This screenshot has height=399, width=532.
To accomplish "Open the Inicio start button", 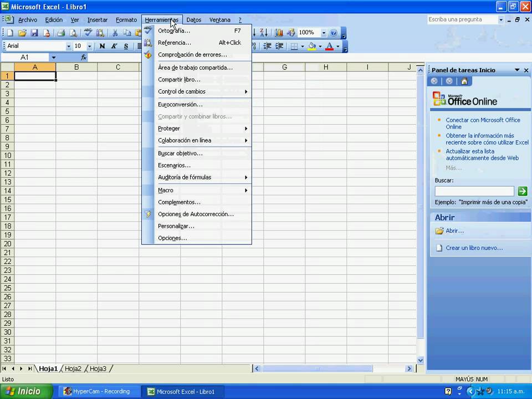I will point(27,392).
